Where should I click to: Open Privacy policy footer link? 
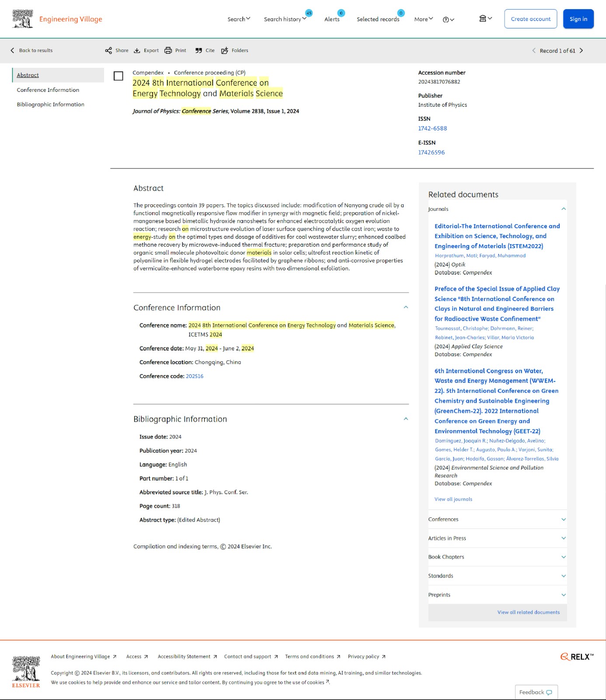(366, 657)
